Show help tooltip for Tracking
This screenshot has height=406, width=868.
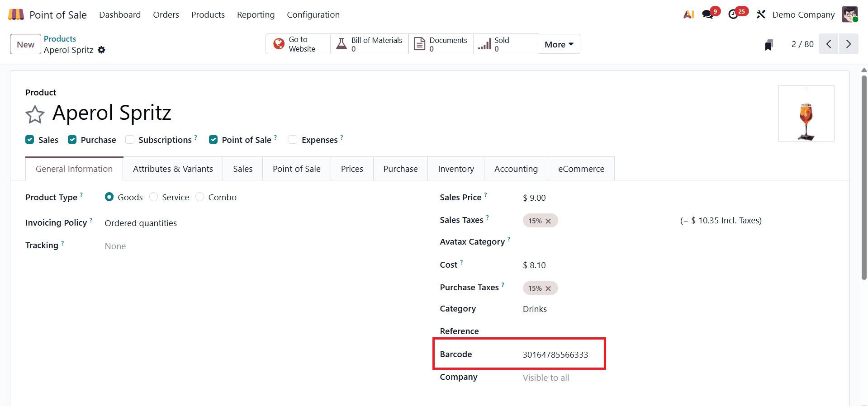coord(62,243)
